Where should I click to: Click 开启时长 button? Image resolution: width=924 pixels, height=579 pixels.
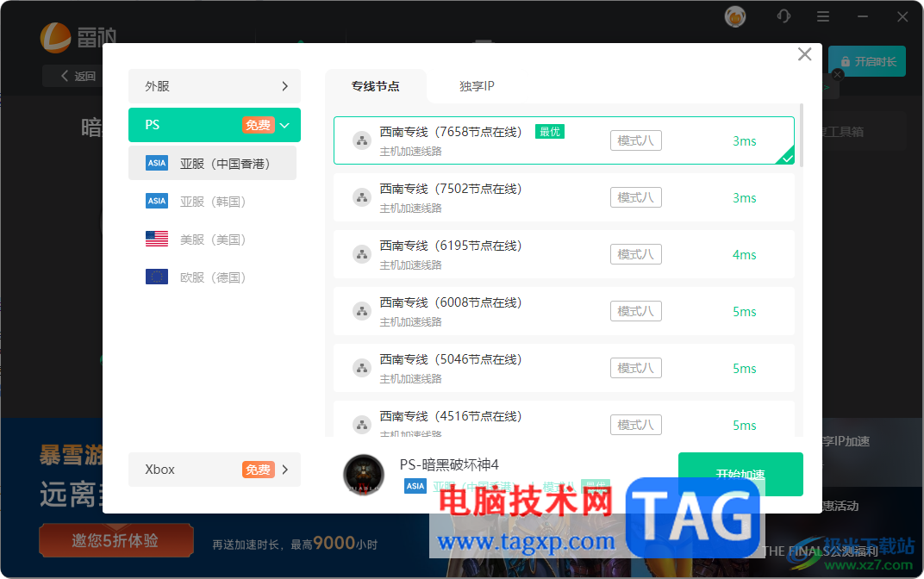coord(867,61)
